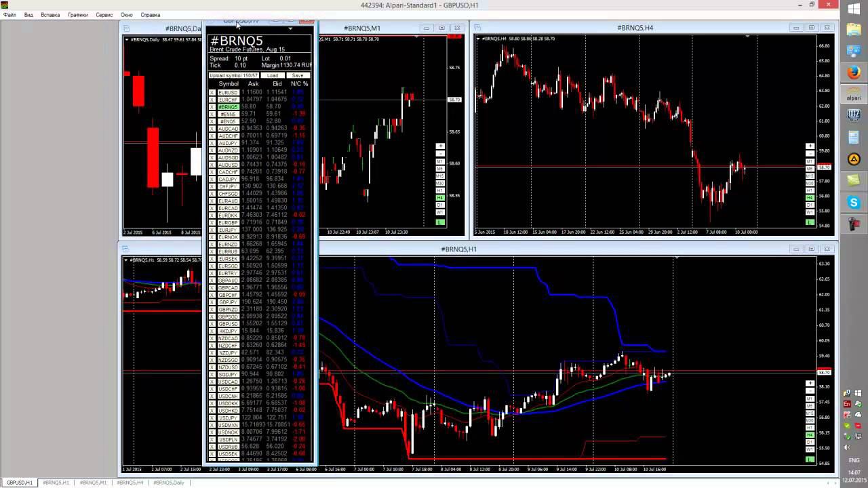Switch to the #BRNQ5,H4 chart tab

point(130,483)
